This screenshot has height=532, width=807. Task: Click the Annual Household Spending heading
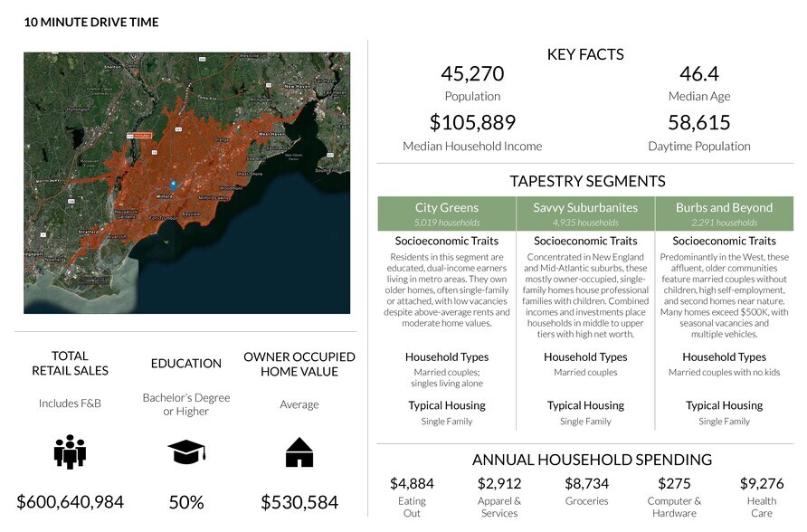click(592, 460)
